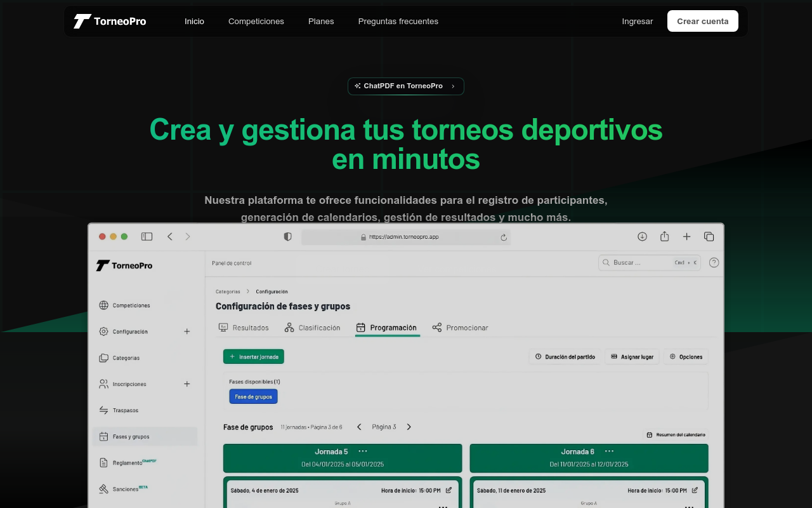Open the Competiciones nav link
Image resolution: width=812 pixels, height=508 pixels.
click(x=256, y=21)
